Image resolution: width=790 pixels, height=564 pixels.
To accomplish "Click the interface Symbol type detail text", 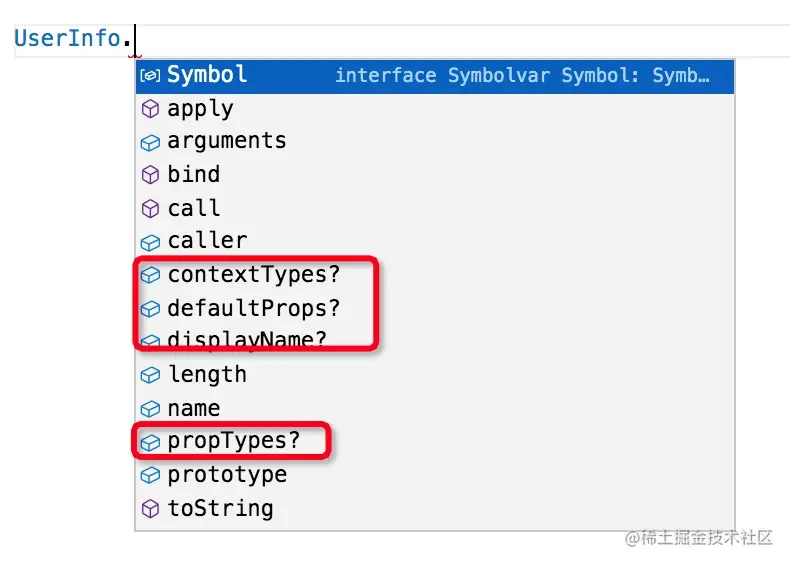I will click(522, 76).
